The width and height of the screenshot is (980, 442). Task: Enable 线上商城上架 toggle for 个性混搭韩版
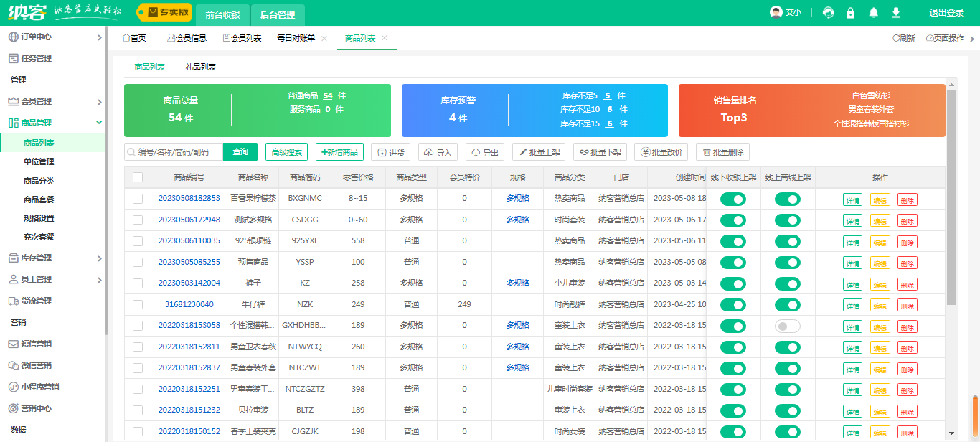pos(787,326)
